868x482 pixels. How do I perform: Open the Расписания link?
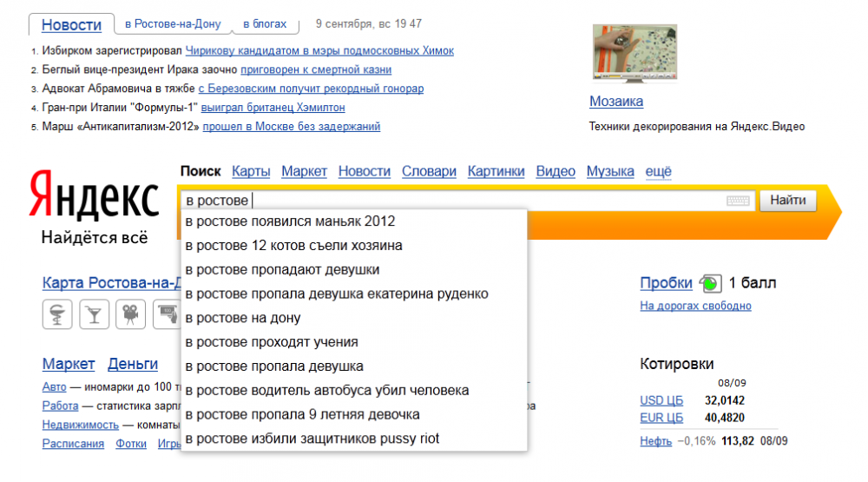click(73, 443)
